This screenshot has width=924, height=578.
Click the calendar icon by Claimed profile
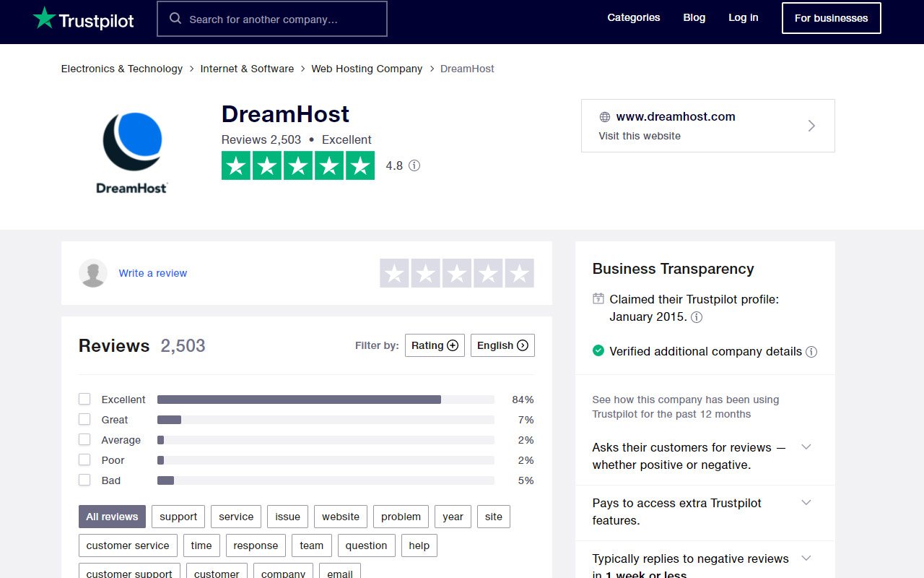click(598, 298)
